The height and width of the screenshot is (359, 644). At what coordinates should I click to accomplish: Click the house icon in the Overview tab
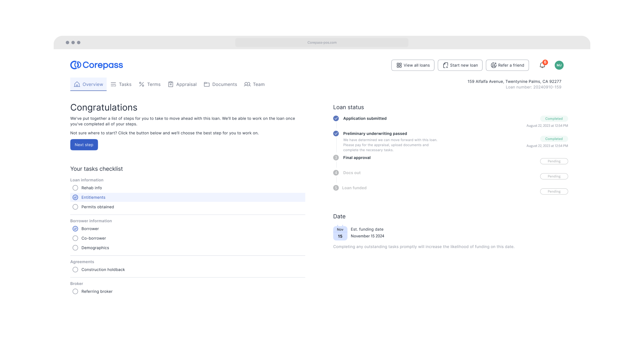point(77,84)
